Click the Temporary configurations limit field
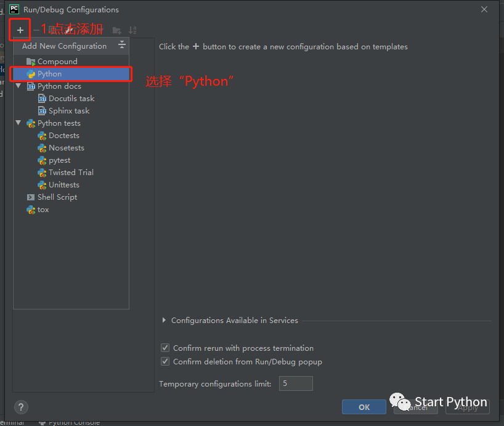Image resolution: width=504 pixels, height=426 pixels. tap(296, 383)
